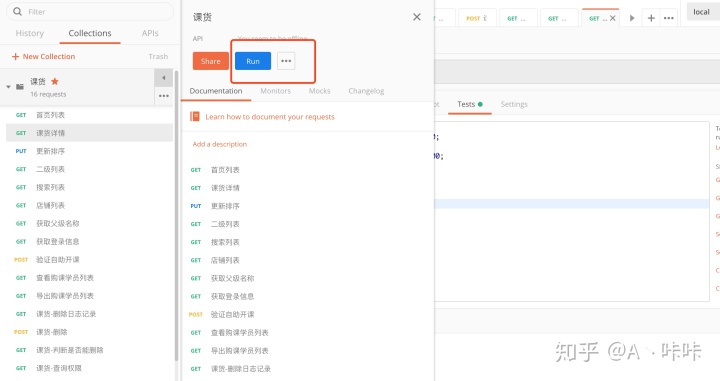Close the 课货 collection details panel
The image size is (720, 381).
pyautogui.click(x=416, y=17)
